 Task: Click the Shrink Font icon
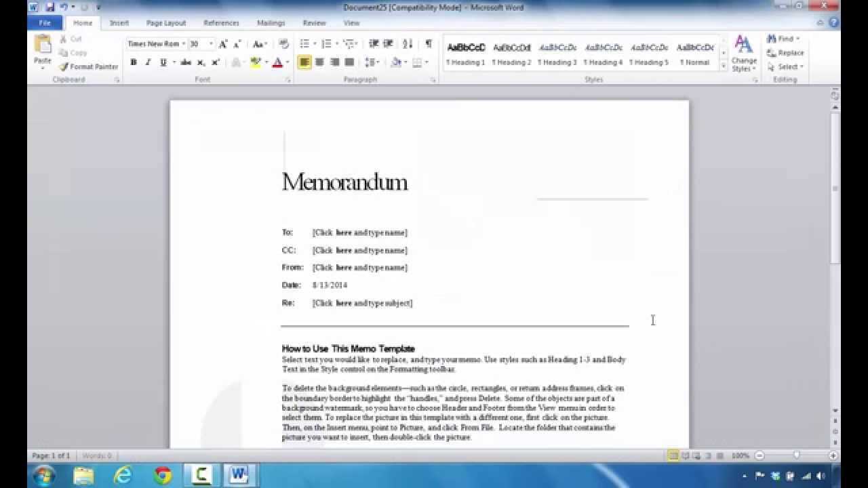pos(237,44)
